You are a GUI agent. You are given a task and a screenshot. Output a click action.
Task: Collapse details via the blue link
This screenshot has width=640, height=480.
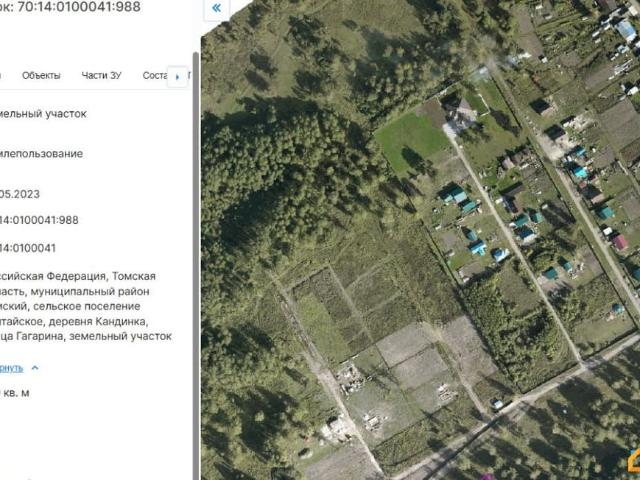[x=11, y=368]
